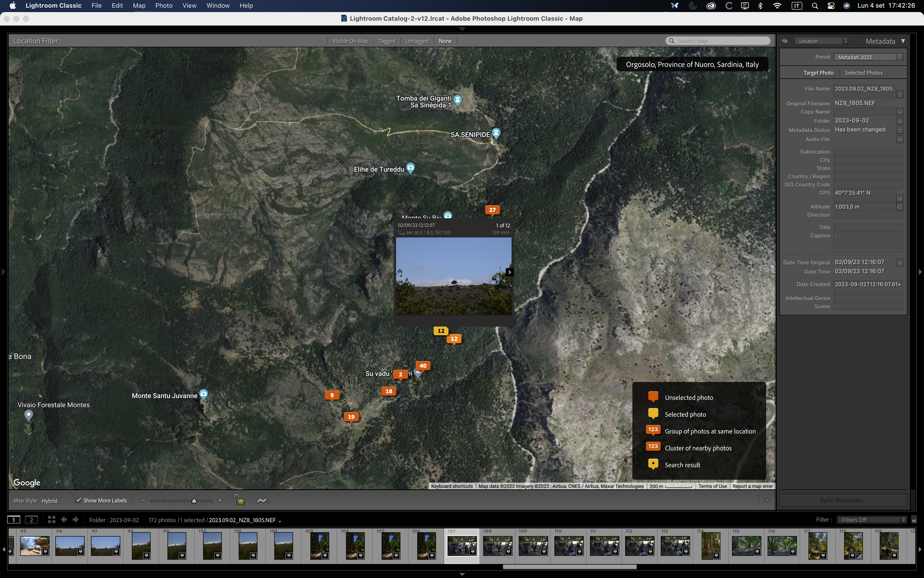Click the GPS lock markers padlock icon

point(239,500)
